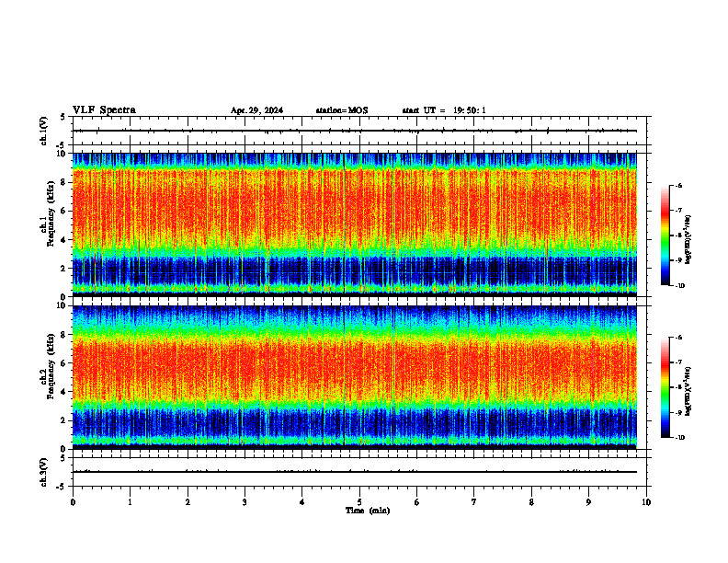The image size is (728, 563).
Task: Click the time axis tick label "1"
Action: [x=130, y=502]
